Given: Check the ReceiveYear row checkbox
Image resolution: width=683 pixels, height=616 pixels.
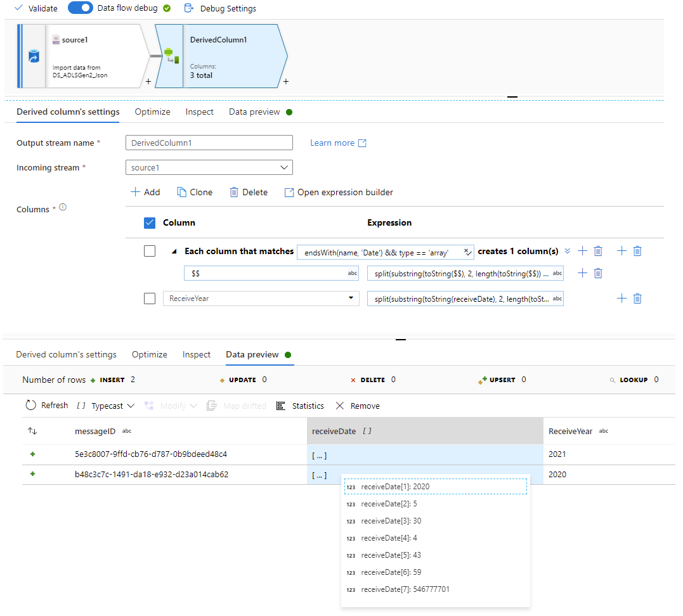Looking at the screenshot, I should (150, 298).
